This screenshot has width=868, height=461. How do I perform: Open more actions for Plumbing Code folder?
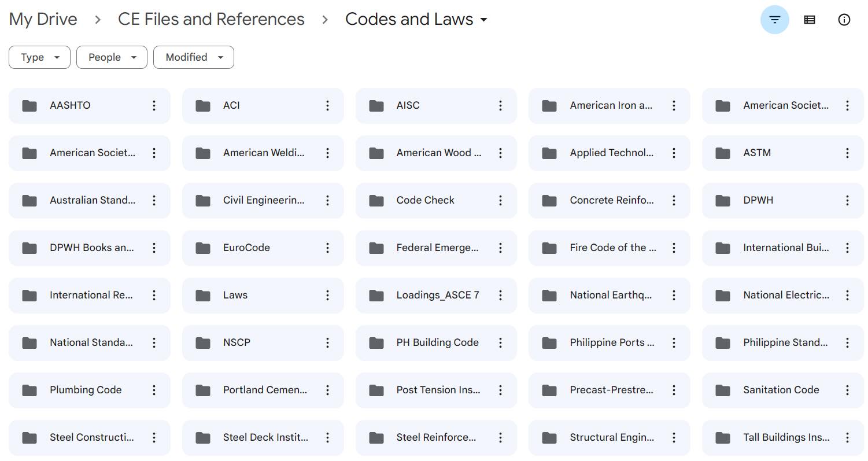[154, 390]
